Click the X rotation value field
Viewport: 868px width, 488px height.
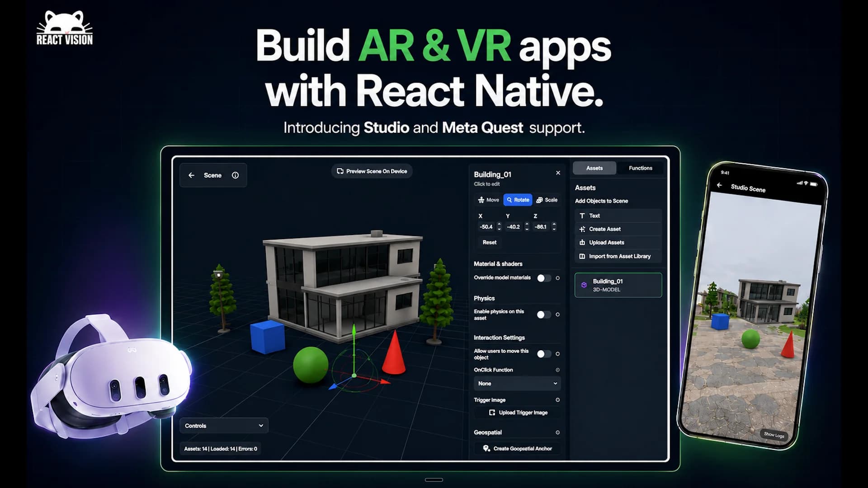[x=486, y=227]
